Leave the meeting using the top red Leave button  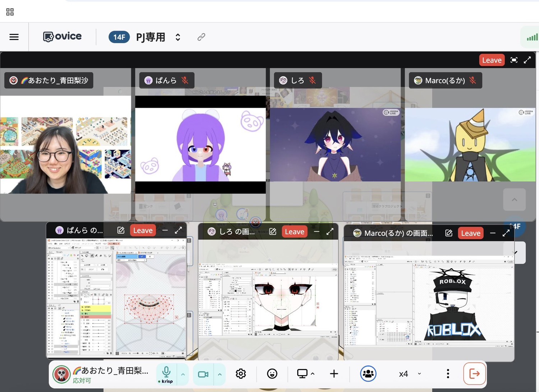tap(492, 60)
